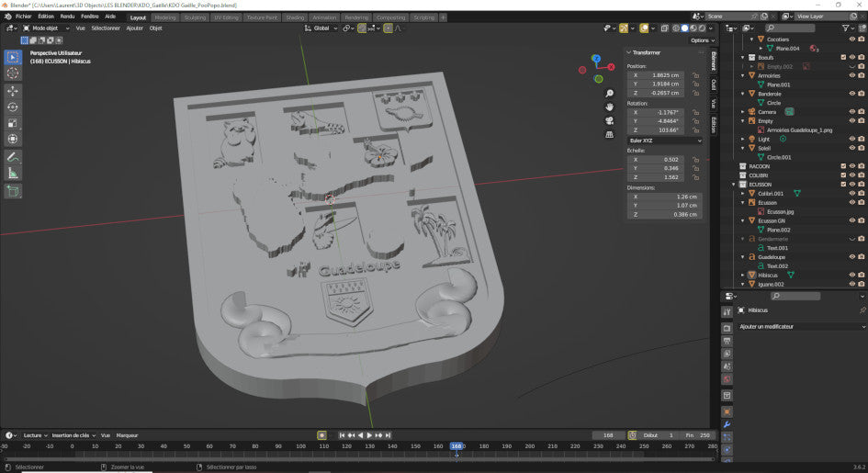Open the Rendu menu
Image resolution: width=868 pixels, height=473 pixels.
click(68, 17)
